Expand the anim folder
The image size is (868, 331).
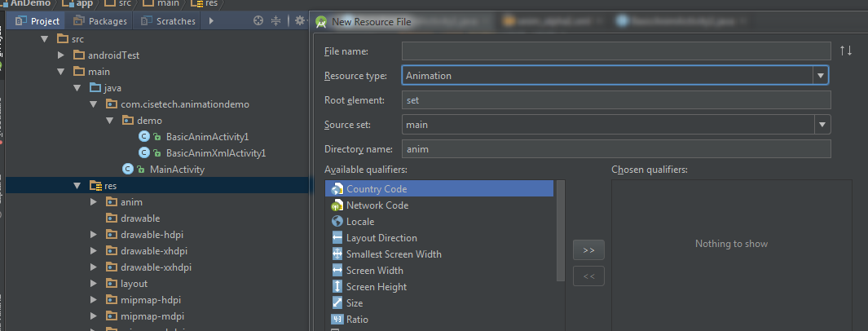(x=95, y=201)
